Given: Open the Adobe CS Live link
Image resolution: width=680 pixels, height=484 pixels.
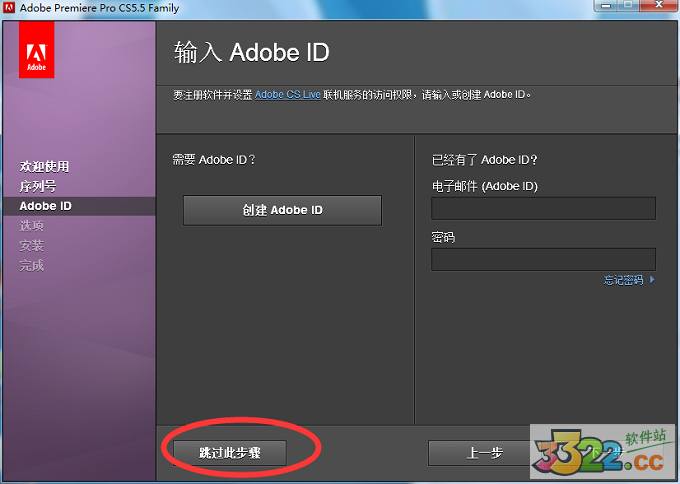Looking at the screenshot, I should coord(288,95).
